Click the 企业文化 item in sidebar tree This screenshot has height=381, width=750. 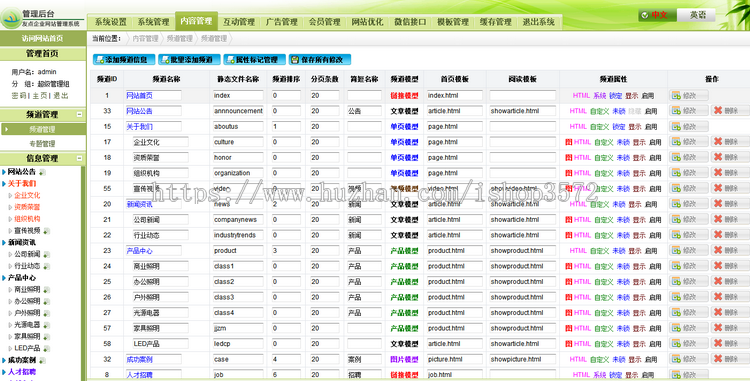point(27,196)
